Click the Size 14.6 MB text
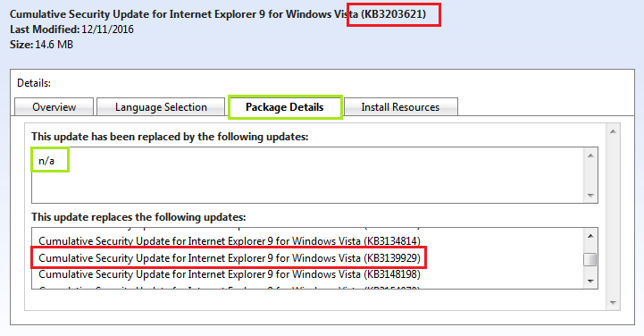 [x=41, y=45]
